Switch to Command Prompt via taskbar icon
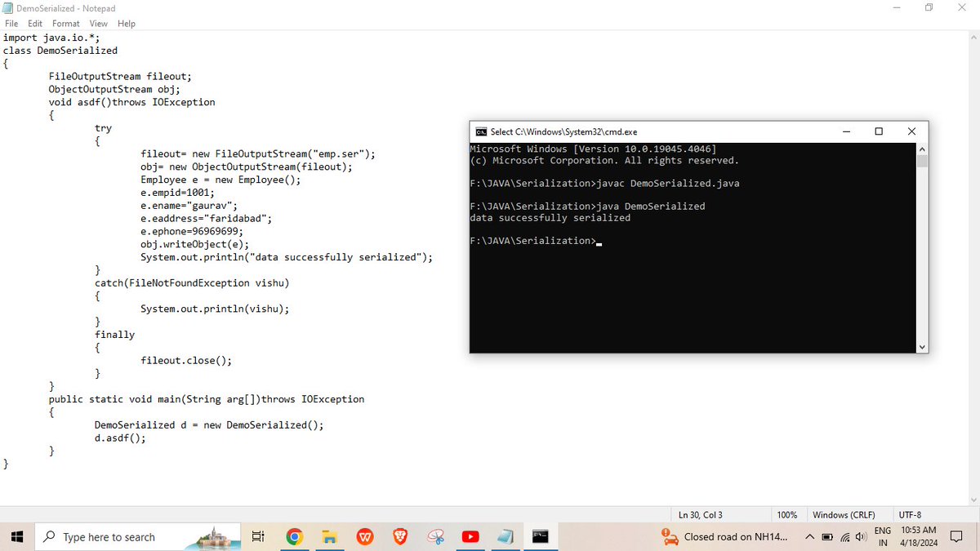The height and width of the screenshot is (551, 980). [541, 536]
